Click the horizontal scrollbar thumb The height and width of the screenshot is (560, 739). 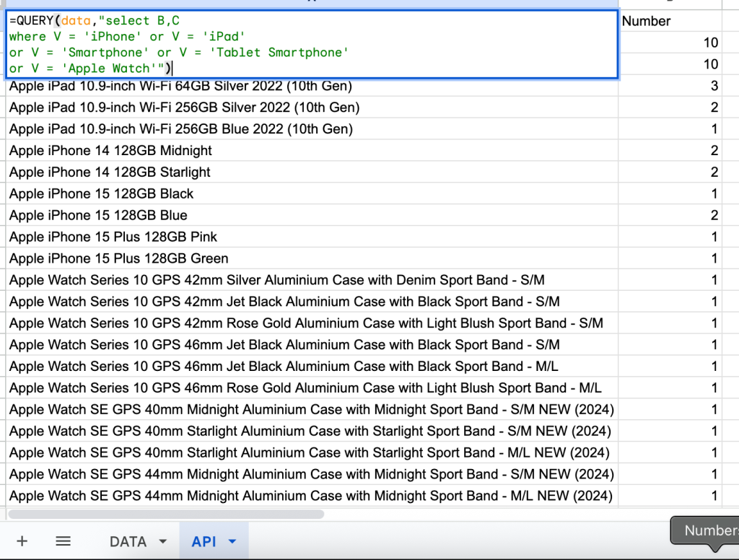pos(165,514)
